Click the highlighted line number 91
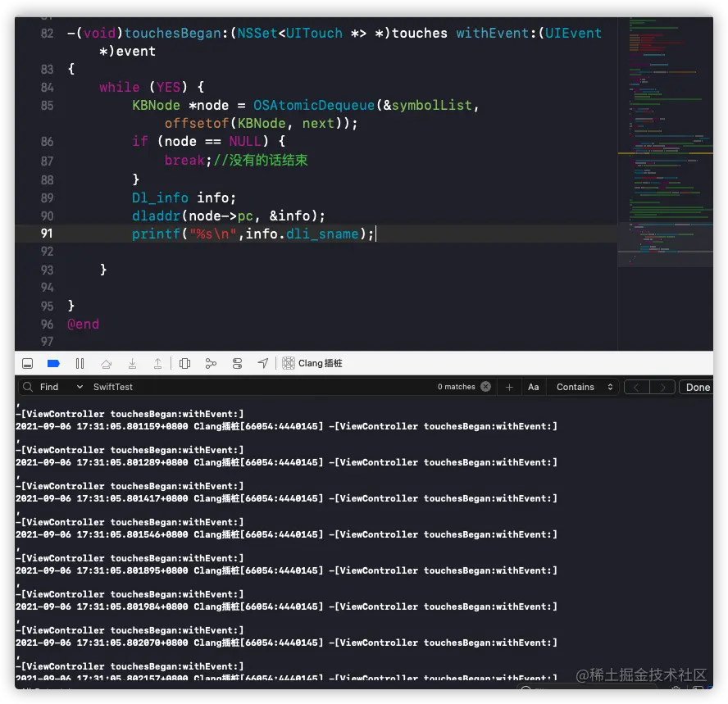This screenshot has width=728, height=704. [47, 234]
